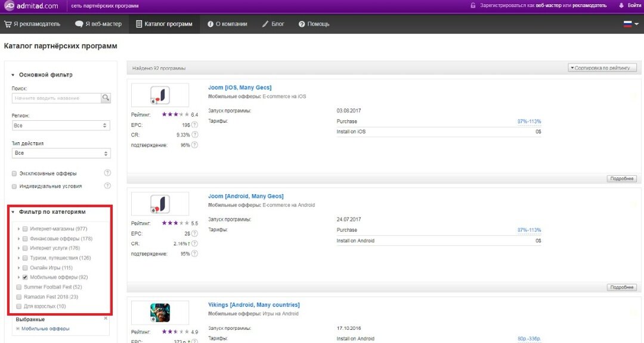Open the Я рекламодатель menu
The width and height of the screenshot is (644, 343).
pyautogui.click(x=32, y=24)
